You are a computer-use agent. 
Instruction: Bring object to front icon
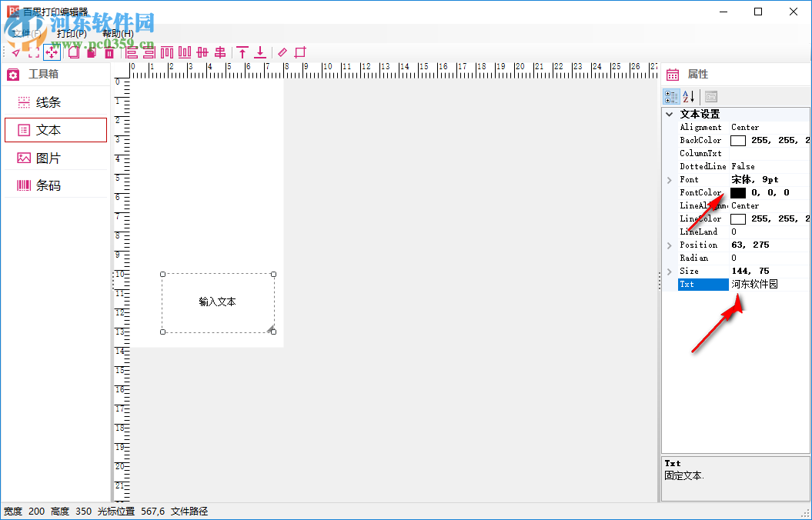[242, 52]
